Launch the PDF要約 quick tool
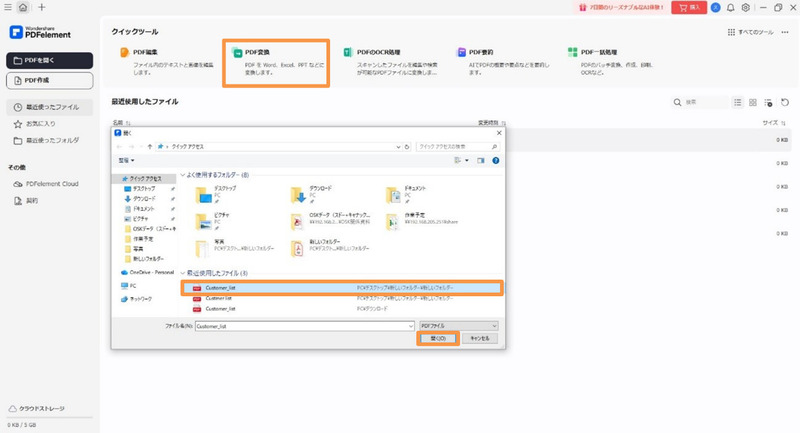This screenshot has height=433, width=800. 503,62
